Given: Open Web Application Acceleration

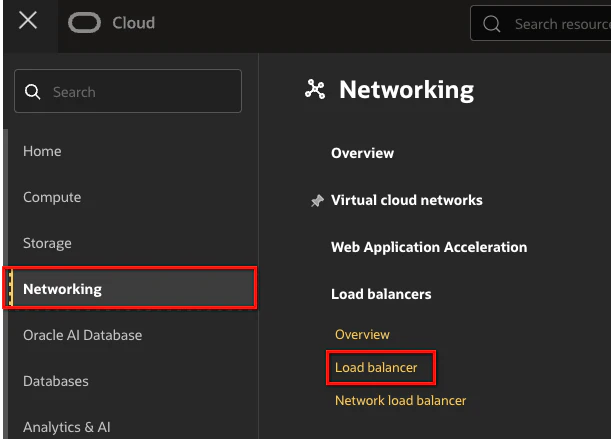Looking at the screenshot, I should (429, 247).
